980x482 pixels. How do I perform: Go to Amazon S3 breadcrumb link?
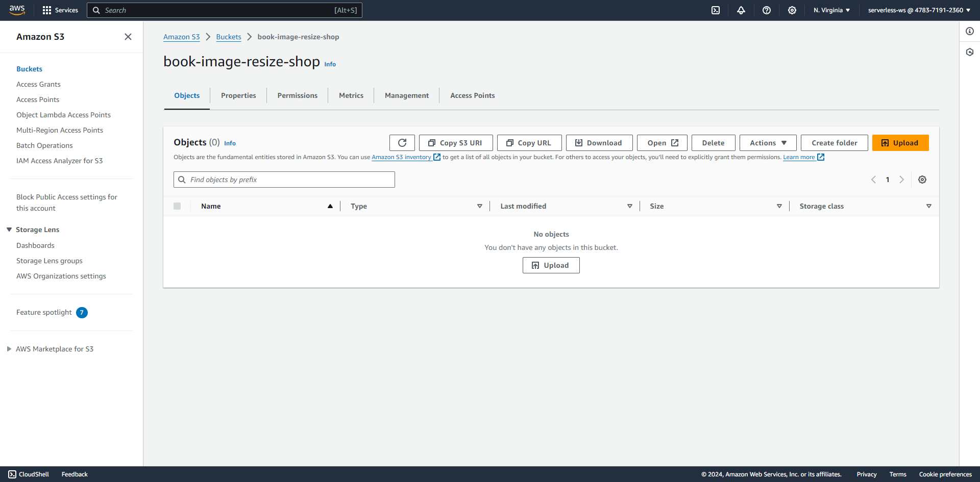(182, 37)
